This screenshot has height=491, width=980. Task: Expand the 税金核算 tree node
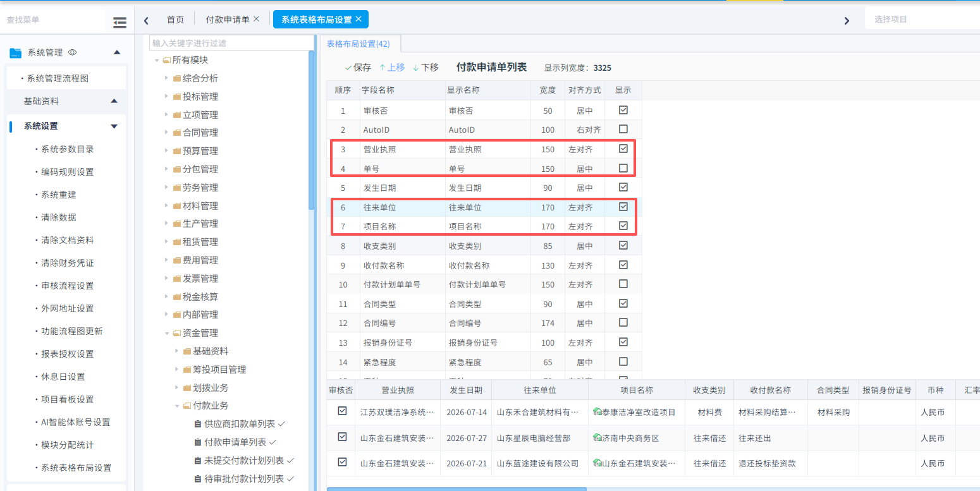tap(167, 297)
